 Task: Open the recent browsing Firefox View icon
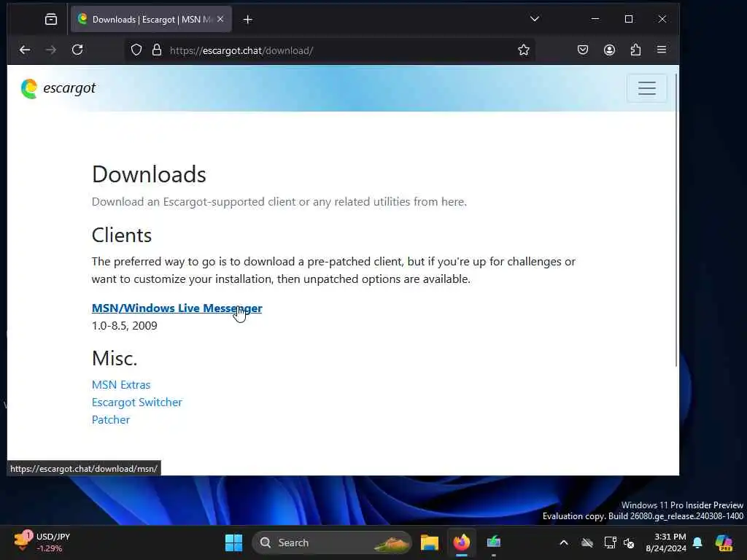click(x=51, y=20)
